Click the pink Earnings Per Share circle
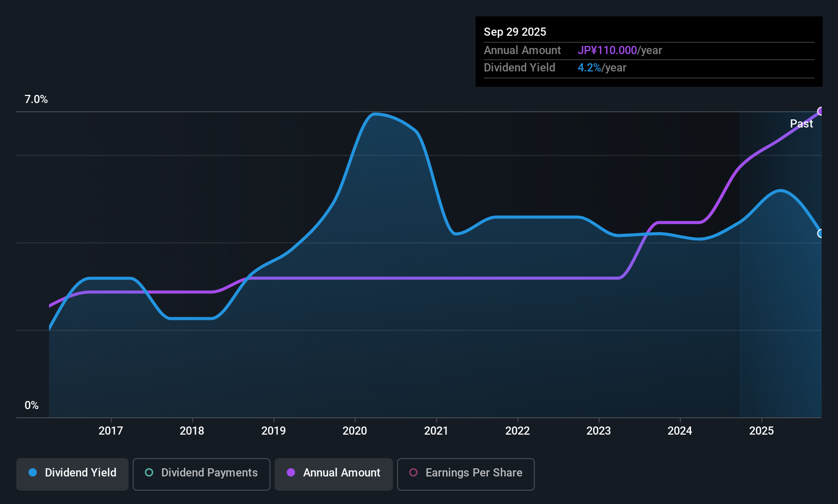 pos(413,472)
